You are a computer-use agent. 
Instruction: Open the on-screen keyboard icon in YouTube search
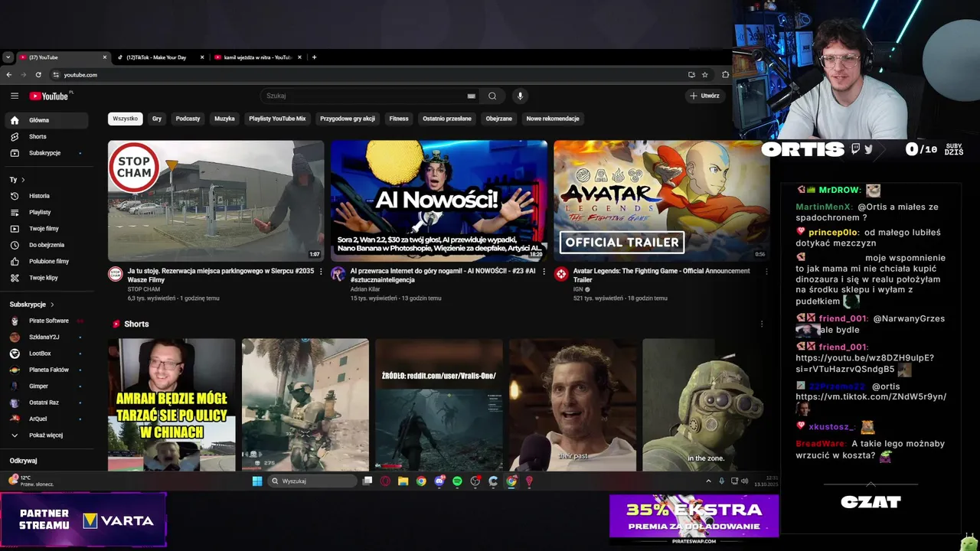click(x=471, y=96)
